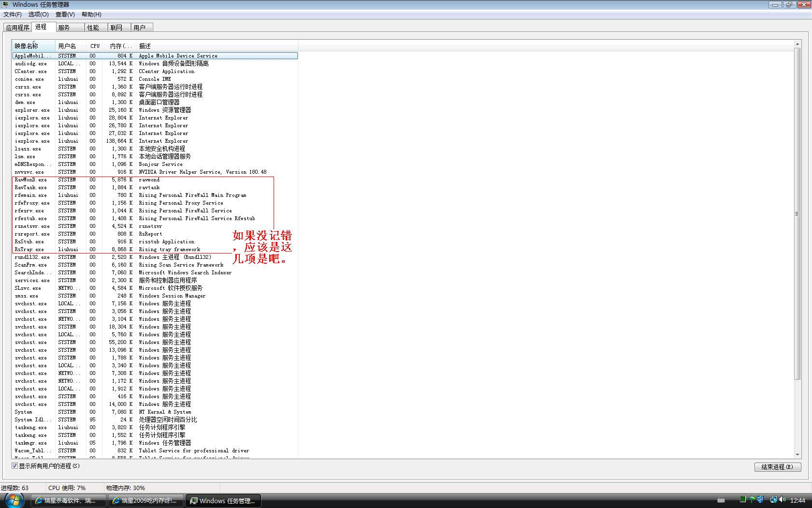Select the rundll32.exe process row
The width and height of the screenshot is (812, 508).
[x=155, y=257]
